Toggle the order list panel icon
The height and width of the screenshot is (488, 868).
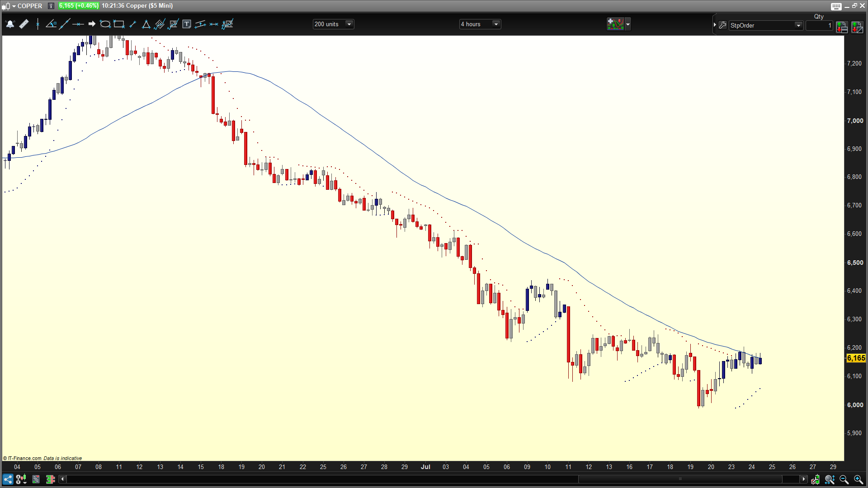(x=841, y=27)
